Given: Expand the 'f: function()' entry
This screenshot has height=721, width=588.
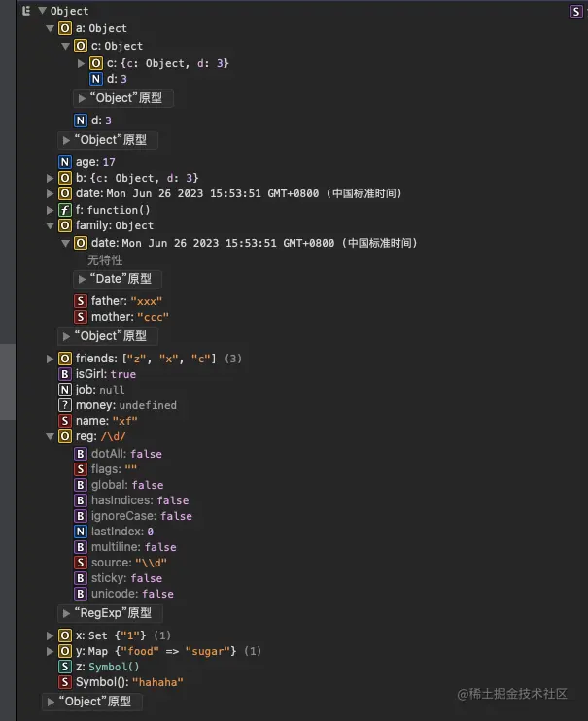Looking at the screenshot, I should pos(51,210).
